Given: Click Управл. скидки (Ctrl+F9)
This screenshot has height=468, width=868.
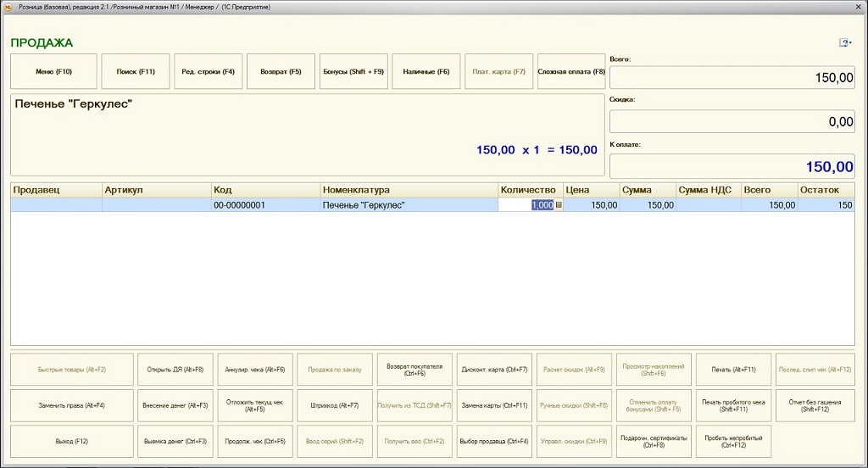Looking at the screenshot, I should click(574, 442).
